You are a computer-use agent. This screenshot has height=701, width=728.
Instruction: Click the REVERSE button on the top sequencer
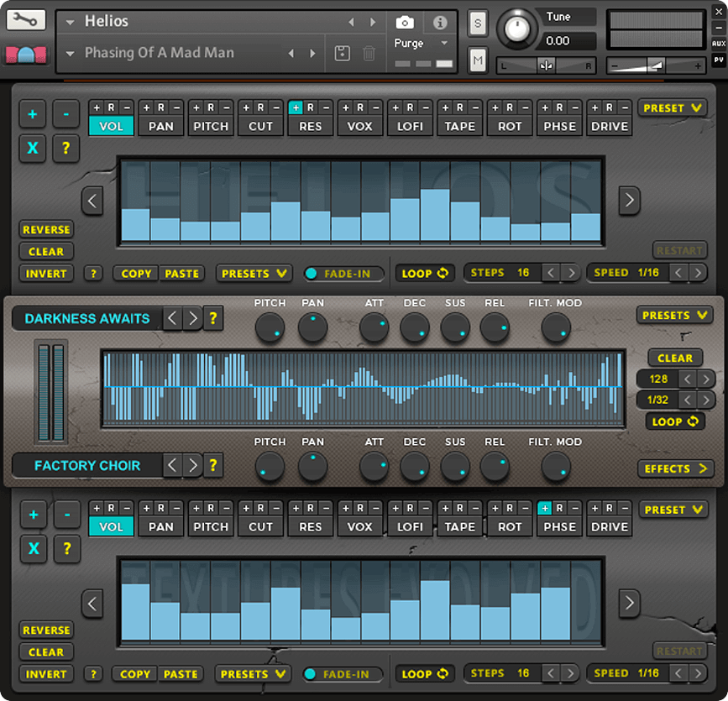[x=46, y=229]
